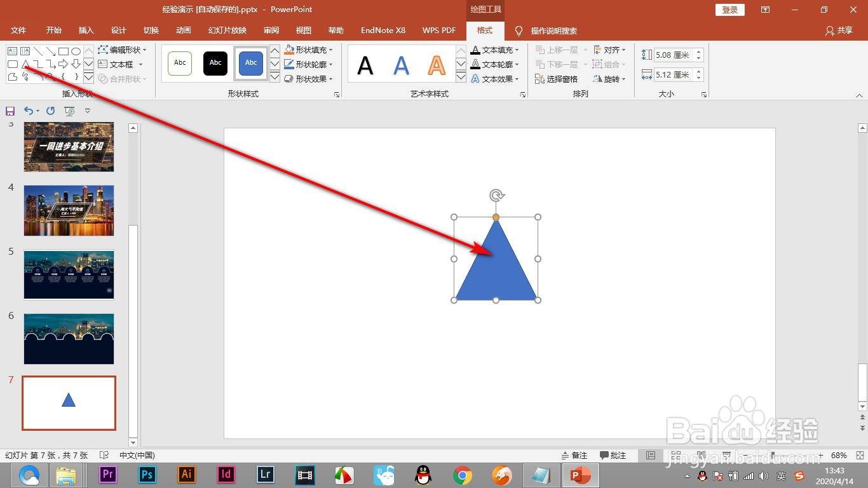Switch to slide sorter view
This screenshot has width=868, height=488.
[x=676, y=456]
